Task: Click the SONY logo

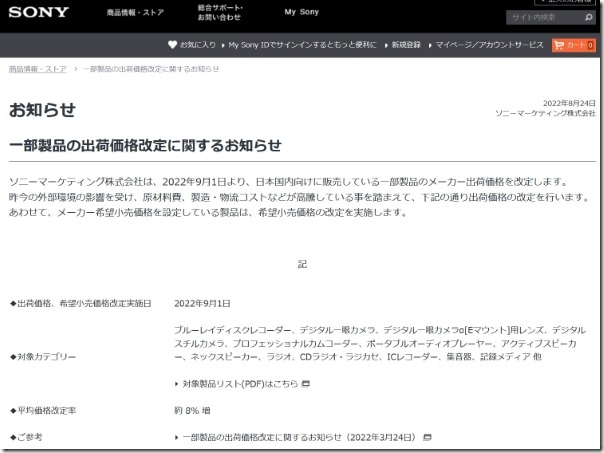Action: tap(39, 12)
